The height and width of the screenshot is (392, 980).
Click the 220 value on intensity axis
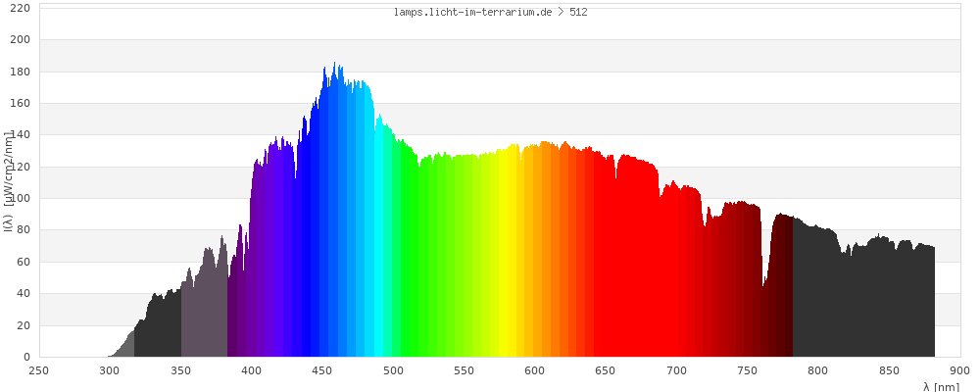(21, 8)
